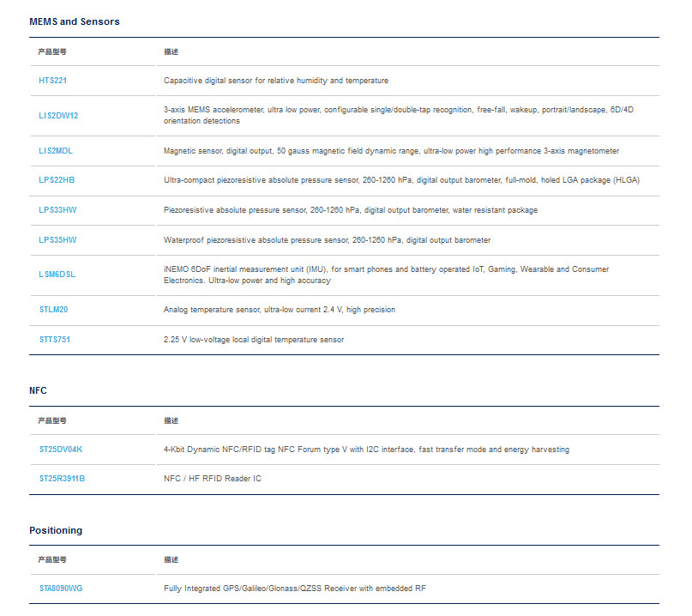This screenshot has width=692, height=616.
Task: Select the LPS35HW waterproof piezoresistive description
Action: pyautogui.click(x=327, y=240)
